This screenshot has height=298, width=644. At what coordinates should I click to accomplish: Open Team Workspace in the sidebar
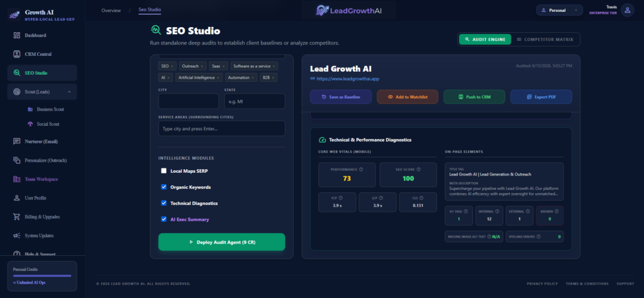tap(42, 179)
